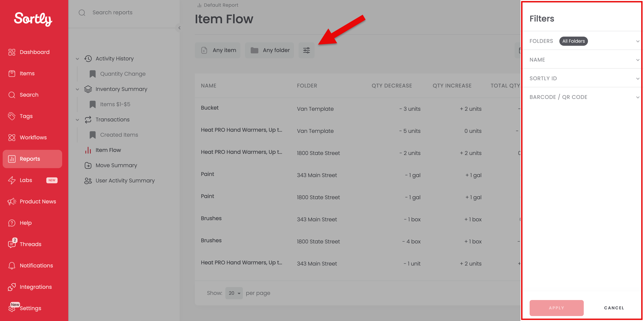Image resolution: width=644 pixels, height=321 pixels.
Task: Click the Search magnifier icon in sidebar
Action: (12, 95)
